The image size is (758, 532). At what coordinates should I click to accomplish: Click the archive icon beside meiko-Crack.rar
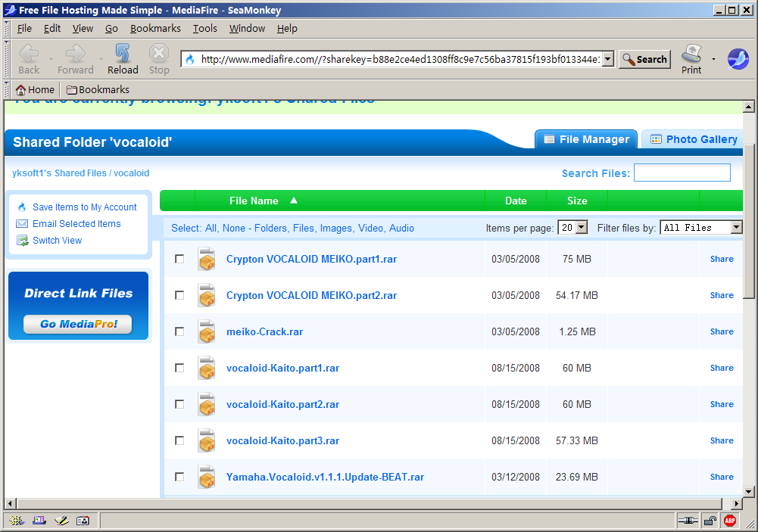click(x=207, y=331)
